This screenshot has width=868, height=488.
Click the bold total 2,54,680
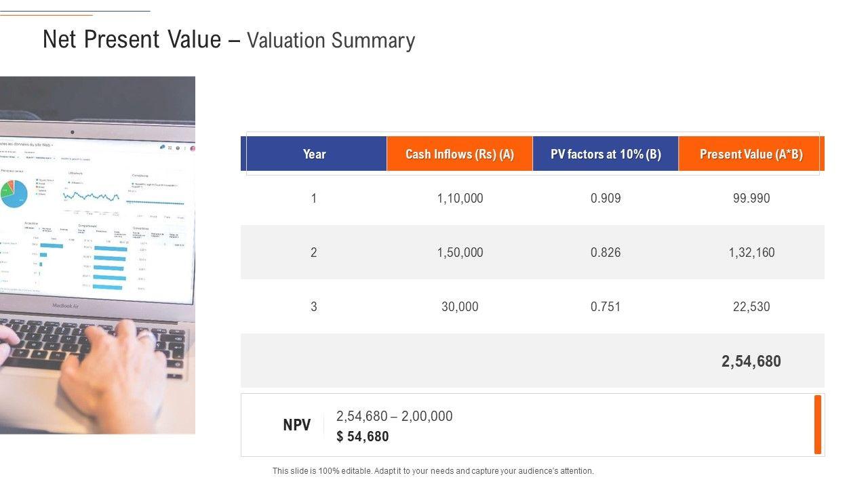click(x=751, y=361)
